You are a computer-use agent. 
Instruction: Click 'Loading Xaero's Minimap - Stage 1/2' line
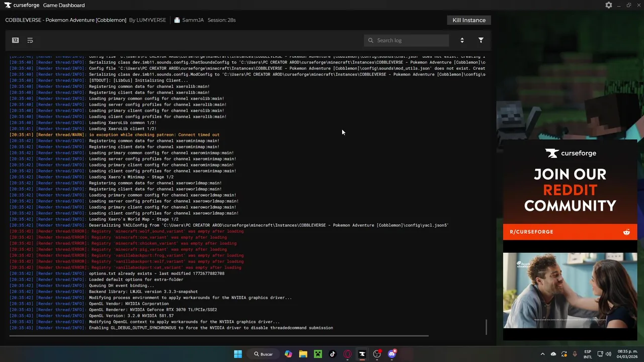click(92, 177)
